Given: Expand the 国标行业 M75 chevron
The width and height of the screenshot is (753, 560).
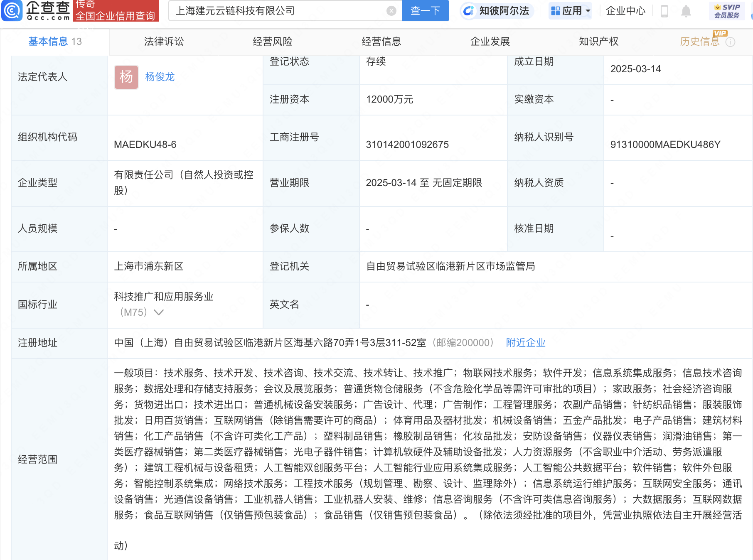Looking at the screenshot, I should coord(159,312).
